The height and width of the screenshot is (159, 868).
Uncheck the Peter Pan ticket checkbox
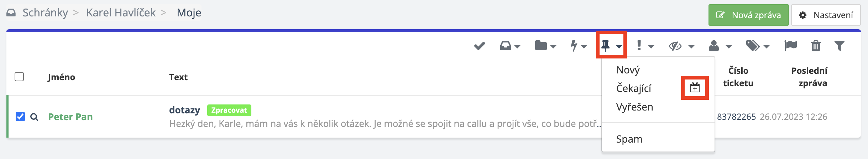click(20, 117)
